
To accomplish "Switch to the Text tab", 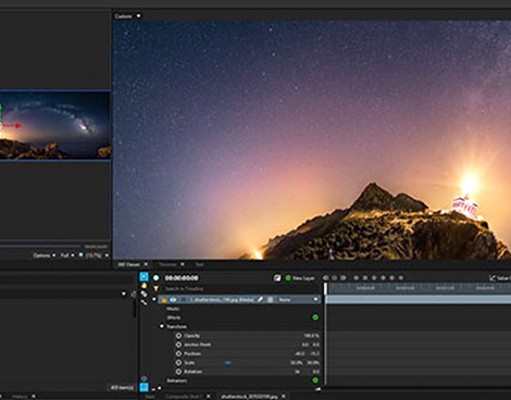I will (x=199, y=264).
